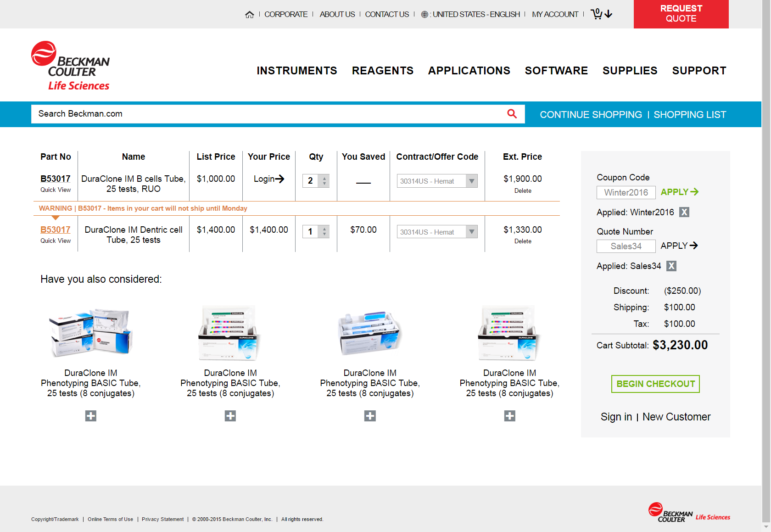Change quantity stepper for Dentric cell Tube

pyautogui.click(x=324, y=231)
